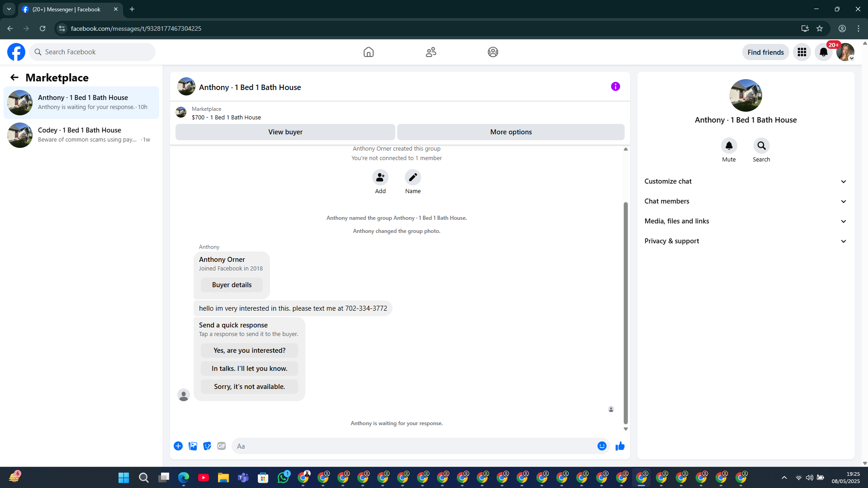Choose a GIF in composer
Image resolution: width=868 pixels, height=488 pixels.
[x=222, y=446]
